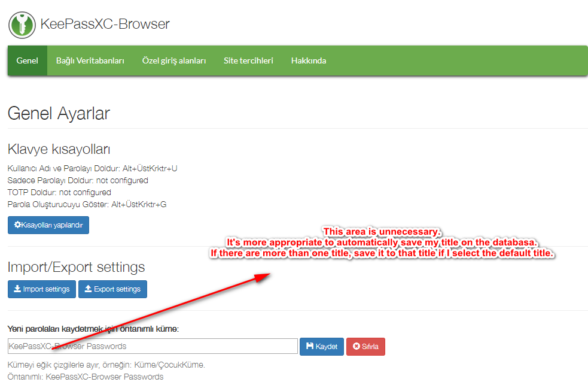Click the KeePassXC-Browser key logo

coord(22,24)
